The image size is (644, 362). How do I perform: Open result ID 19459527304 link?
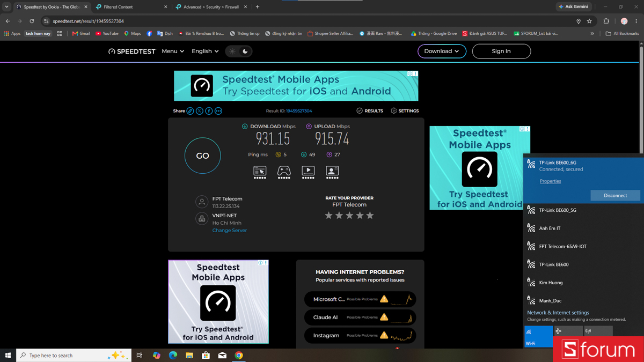tap(299, 111)
